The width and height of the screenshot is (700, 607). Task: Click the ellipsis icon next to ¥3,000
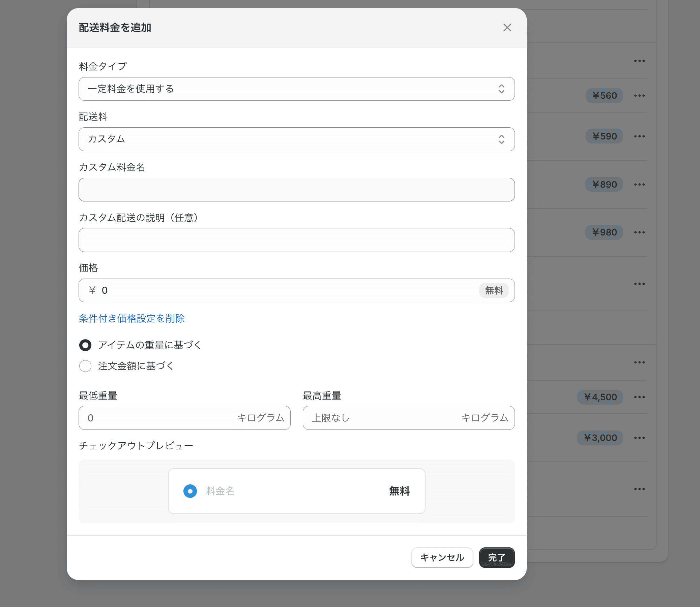639,437
